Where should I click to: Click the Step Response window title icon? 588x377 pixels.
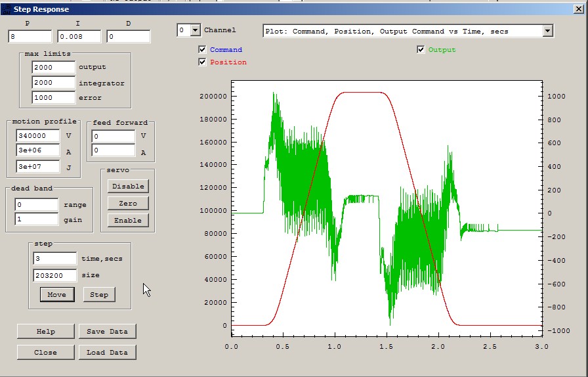5,9
